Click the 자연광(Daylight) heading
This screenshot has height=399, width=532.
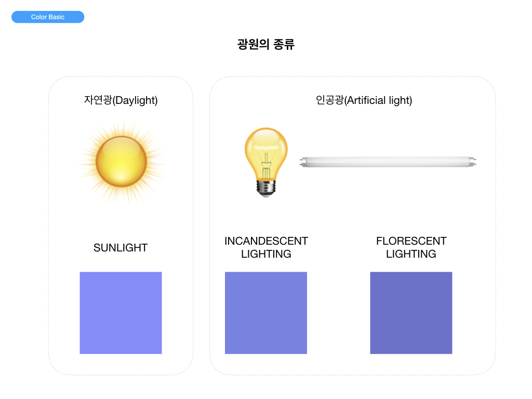121,100
